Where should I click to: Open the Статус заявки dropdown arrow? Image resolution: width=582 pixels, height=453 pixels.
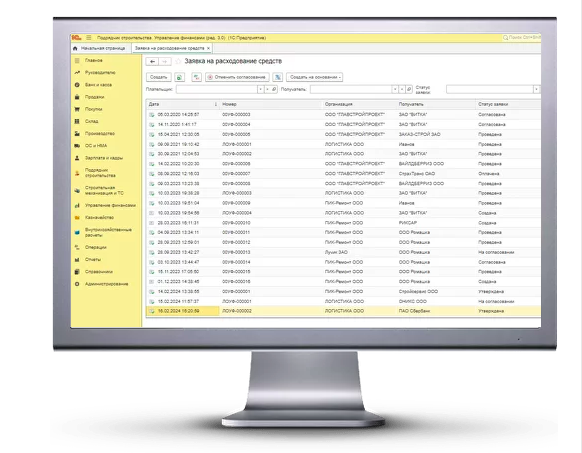pos(536,89)
